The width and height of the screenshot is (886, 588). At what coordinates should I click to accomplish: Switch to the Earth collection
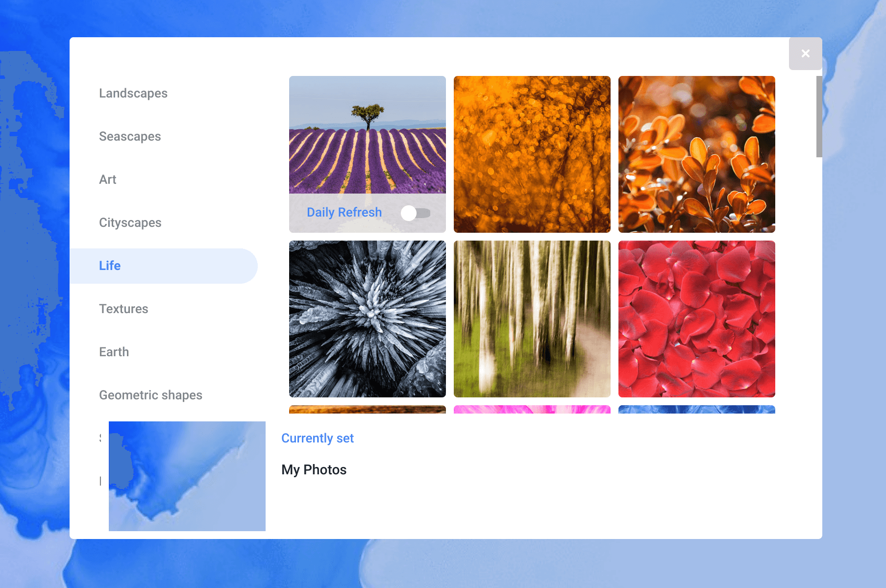(x=114, y=351)
